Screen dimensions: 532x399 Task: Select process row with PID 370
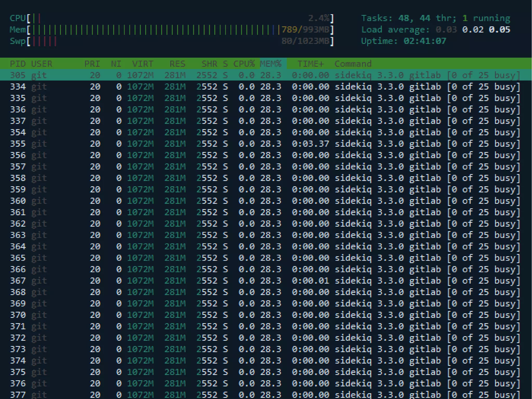266,315
